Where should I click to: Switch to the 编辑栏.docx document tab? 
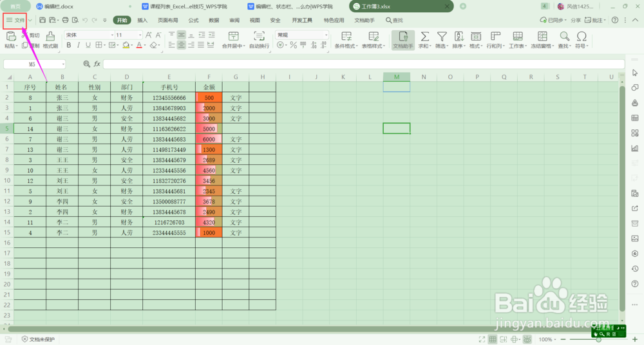tap(59, 6)
